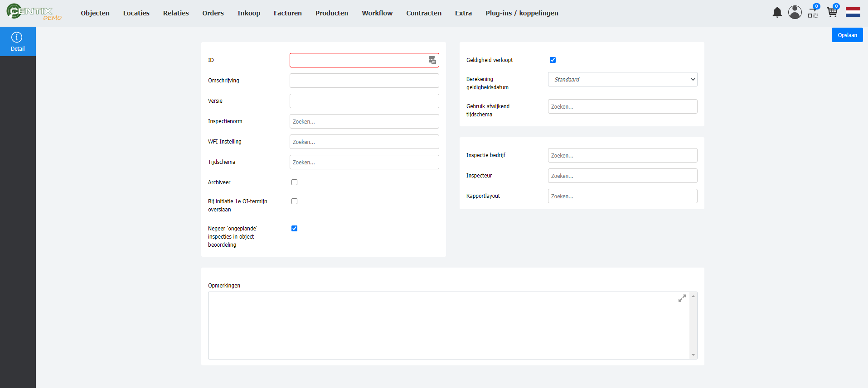Viewport: 868px width, 388px height.
Task: Click the Opmerkingen scrollbar up arrow
Action: click(693, 296)
